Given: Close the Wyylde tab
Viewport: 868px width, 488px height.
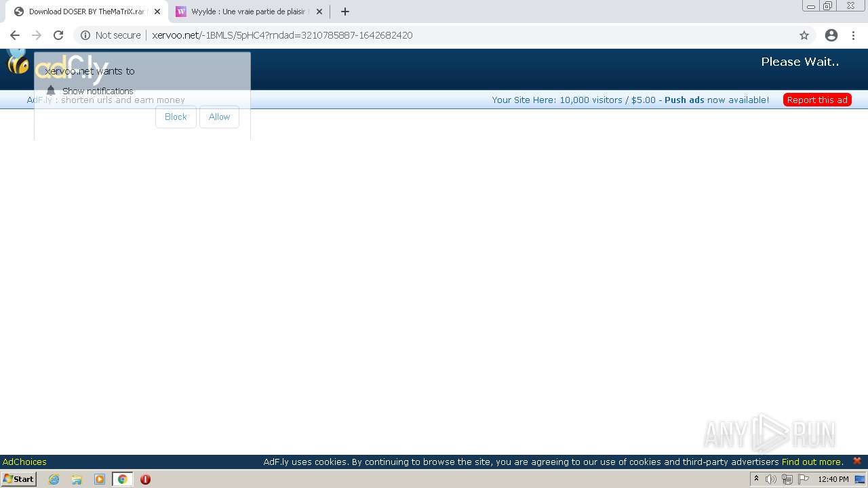Looking at the screenshot, I should 319,12.
